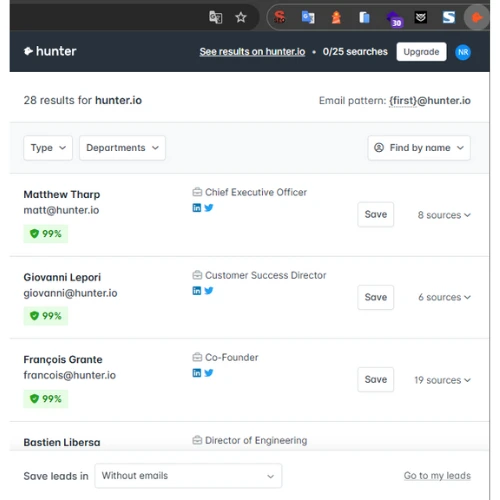
Task: Expand 6 sources for Giovanni Lepori
Action: [444, 297]
